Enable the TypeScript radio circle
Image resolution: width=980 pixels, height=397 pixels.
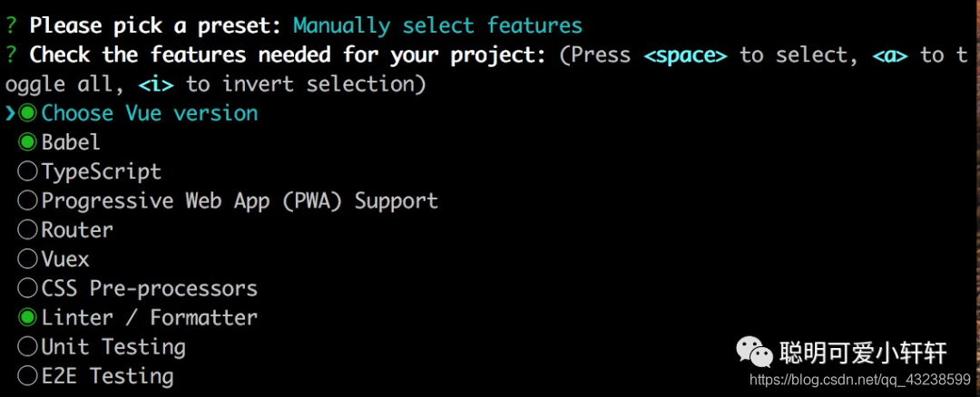[x=27, y=171]
